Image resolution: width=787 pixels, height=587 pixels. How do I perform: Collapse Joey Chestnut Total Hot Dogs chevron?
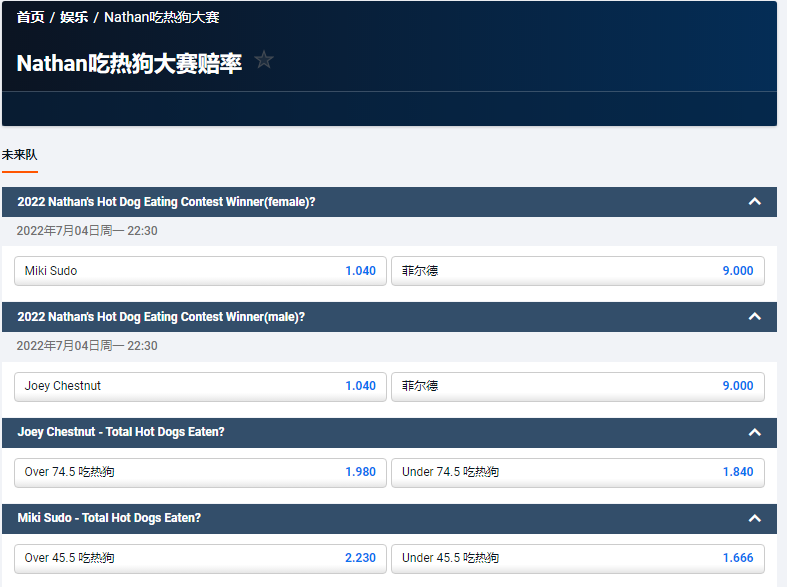tap(755, 432)
